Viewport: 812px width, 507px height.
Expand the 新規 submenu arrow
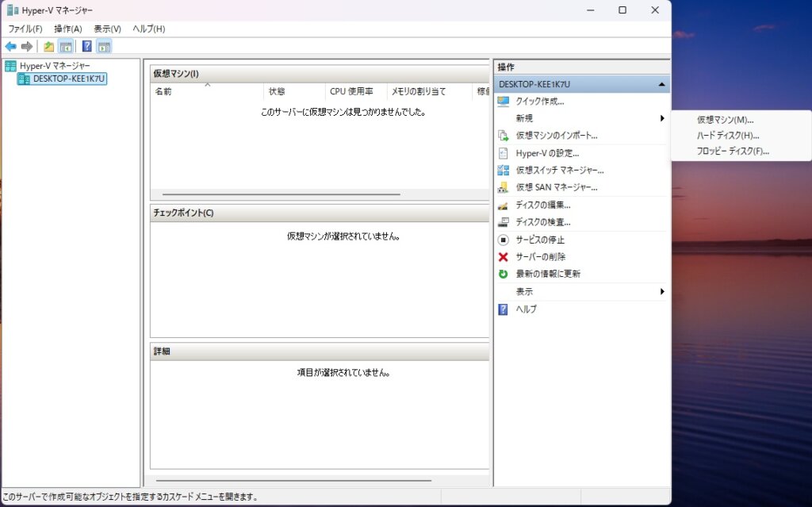pyautogui.click(x=662, y=118)
